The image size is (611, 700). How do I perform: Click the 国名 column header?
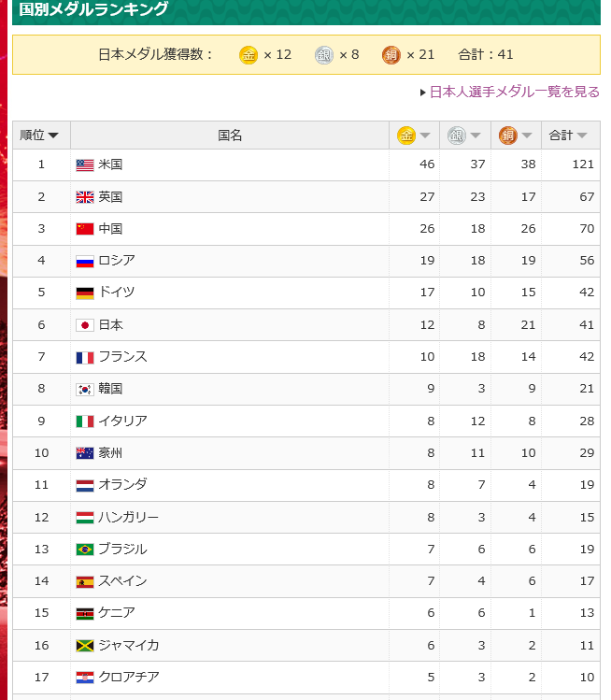point(230,136)
